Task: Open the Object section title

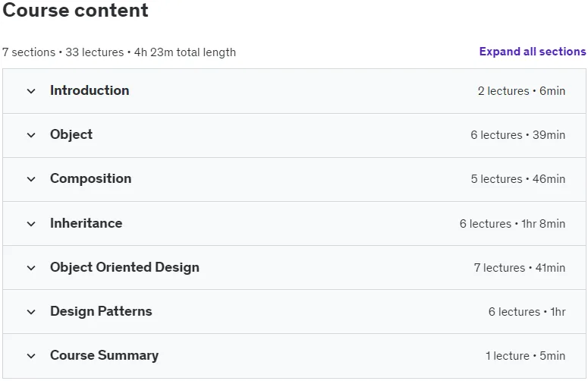Action: pos(71,134)
